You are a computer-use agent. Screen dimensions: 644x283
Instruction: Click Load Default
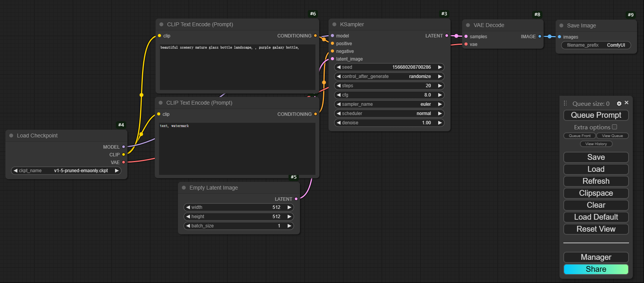click(596, 217)
